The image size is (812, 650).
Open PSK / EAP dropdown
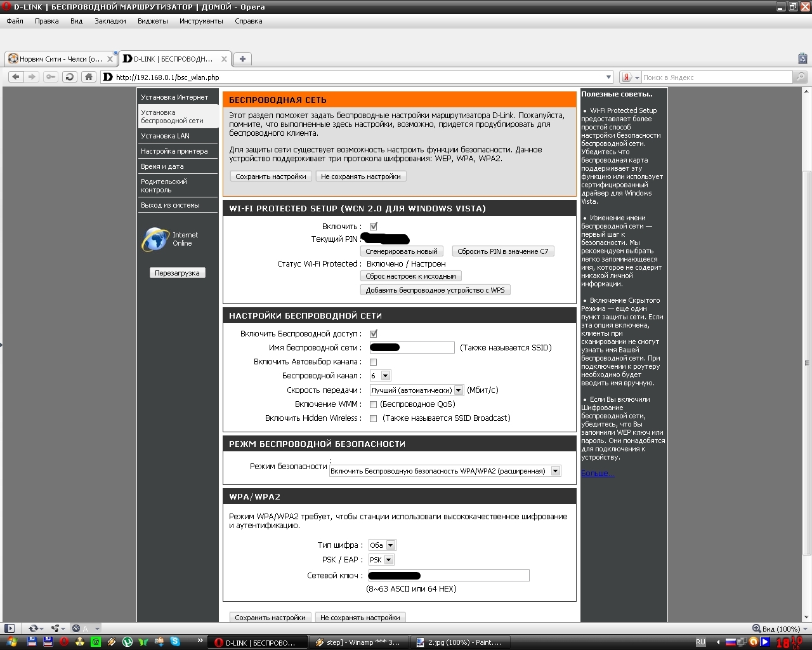point(381,560)
